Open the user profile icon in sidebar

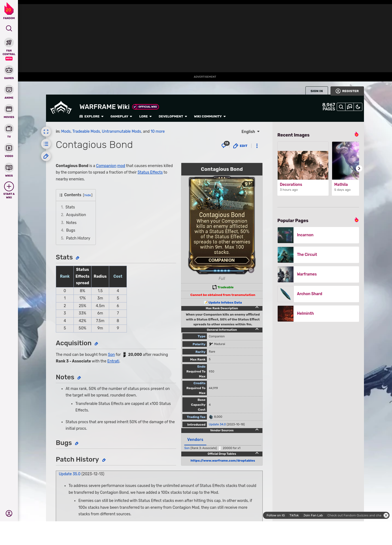9,513
